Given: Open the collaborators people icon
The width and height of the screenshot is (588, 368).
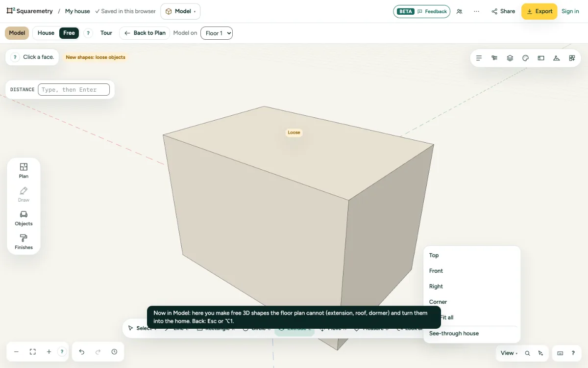Looking at the screenshot, I should (459, 11).
